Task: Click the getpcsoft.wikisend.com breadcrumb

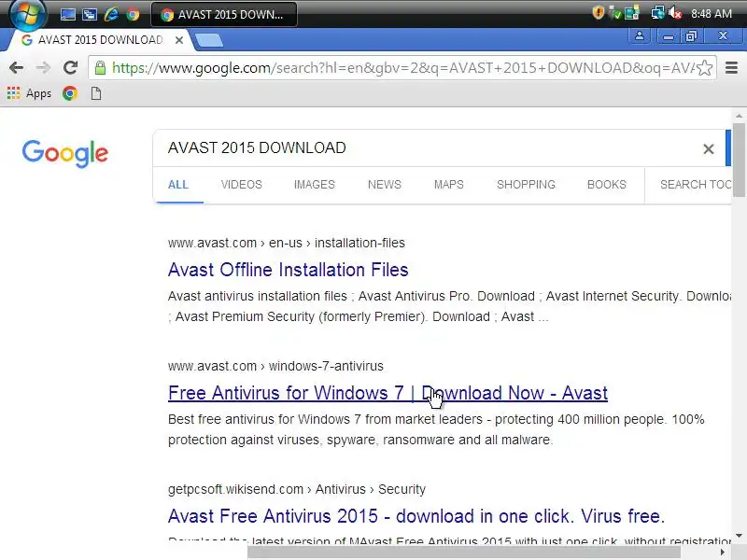Action: 297,489
